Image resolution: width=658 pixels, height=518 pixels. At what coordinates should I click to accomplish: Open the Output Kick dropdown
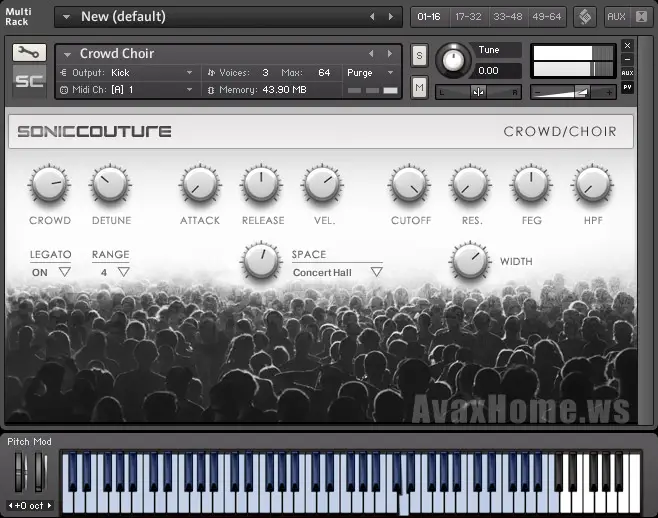click(127, 73)
